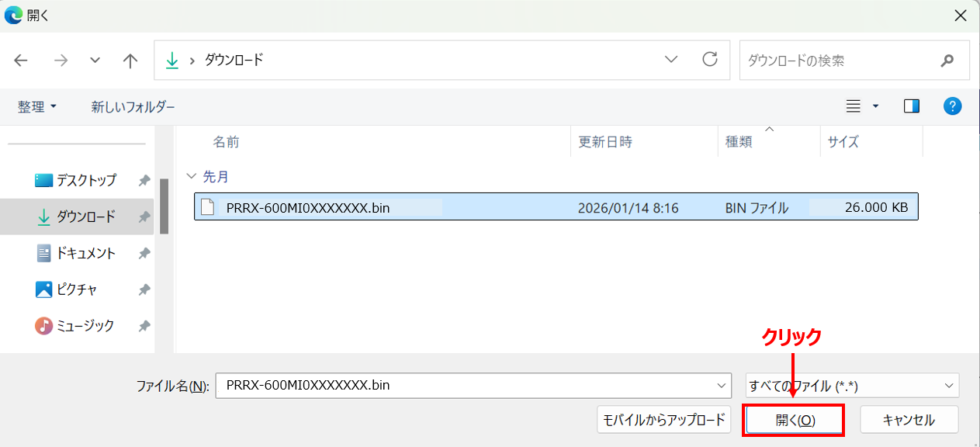Click the Edge icon in the title bar
Screen dimensions: 980x447
[12, 15]
